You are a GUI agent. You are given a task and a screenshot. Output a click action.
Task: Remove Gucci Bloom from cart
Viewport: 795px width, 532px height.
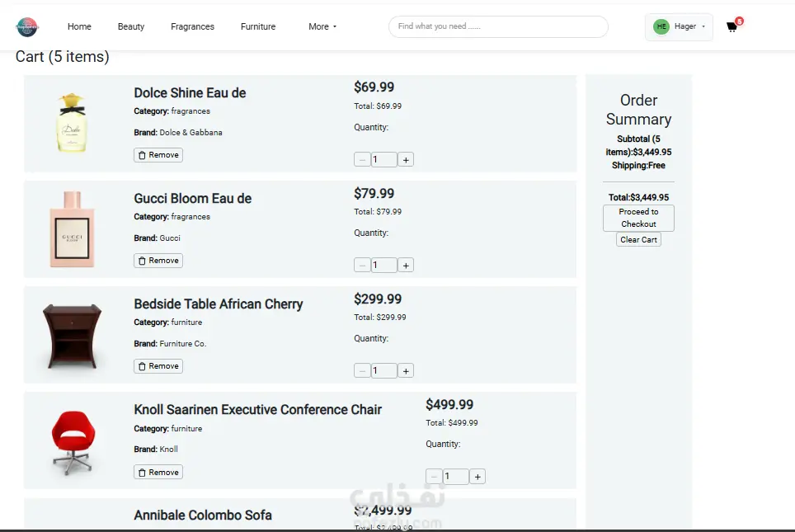tap(158, 260)
